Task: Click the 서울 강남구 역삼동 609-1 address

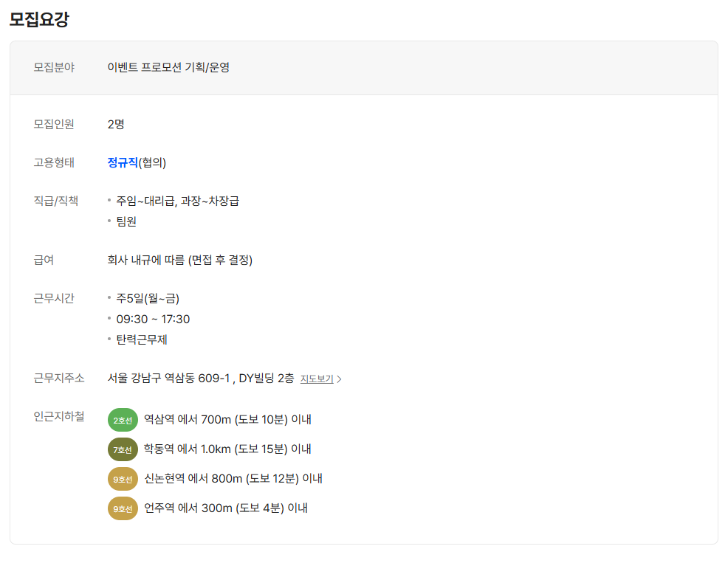Action: pyautogui.click(x=200, y=379)
